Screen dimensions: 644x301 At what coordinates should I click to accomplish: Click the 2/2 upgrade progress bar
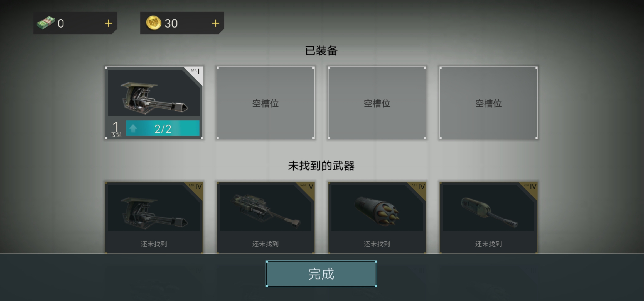point(163,128)
